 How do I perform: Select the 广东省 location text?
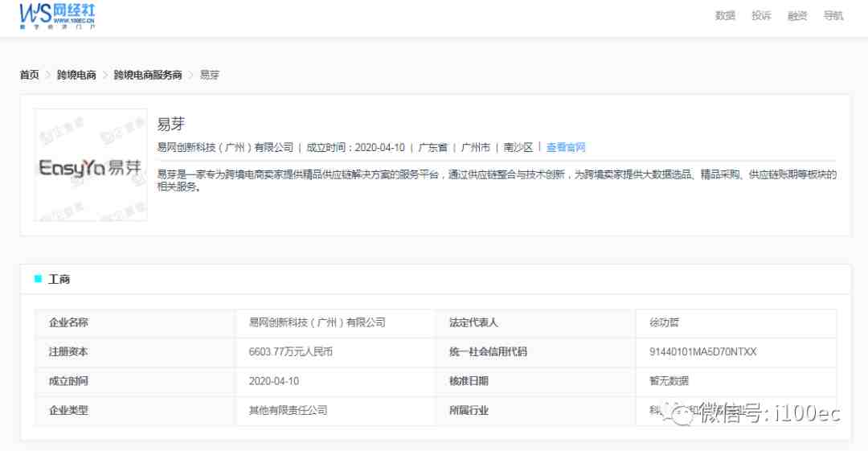click(x=433, y=147)
